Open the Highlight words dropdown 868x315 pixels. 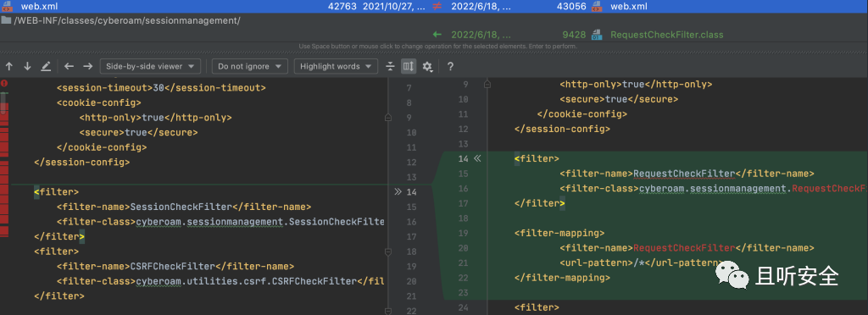coord(336,66)
